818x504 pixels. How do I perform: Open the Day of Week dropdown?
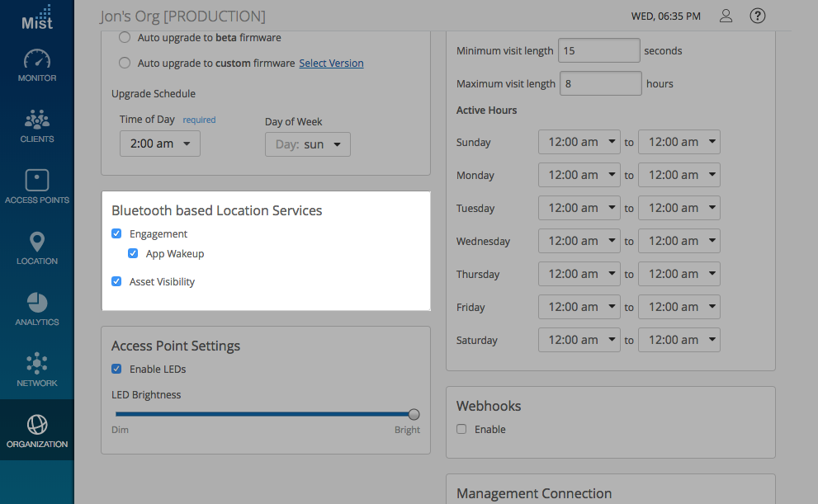coord(308,144)
